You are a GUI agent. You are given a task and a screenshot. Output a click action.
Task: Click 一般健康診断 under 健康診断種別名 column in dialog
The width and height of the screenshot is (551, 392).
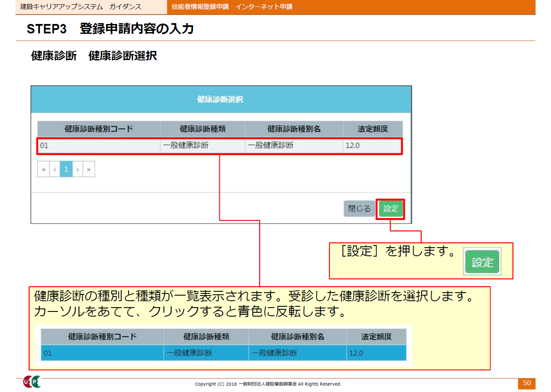pos(294,146)
